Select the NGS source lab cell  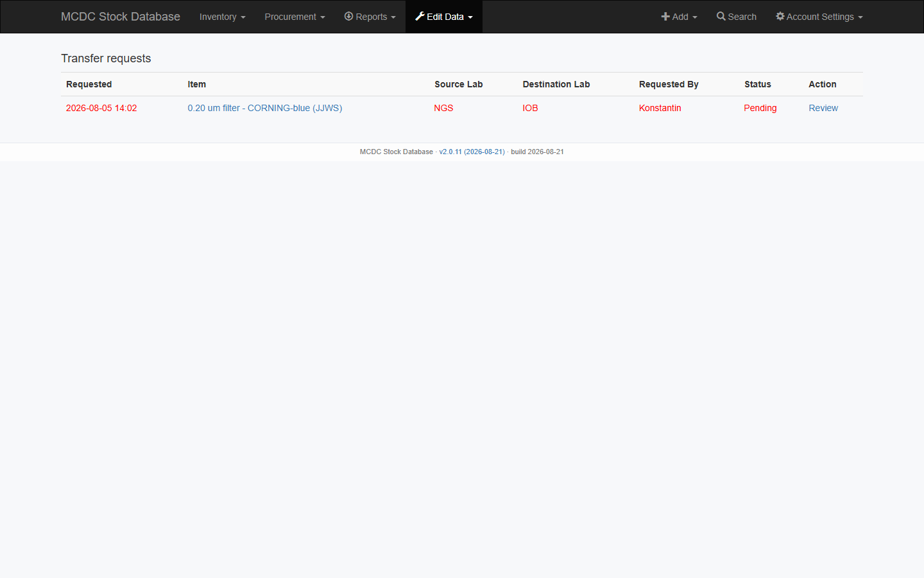point(444,108)
